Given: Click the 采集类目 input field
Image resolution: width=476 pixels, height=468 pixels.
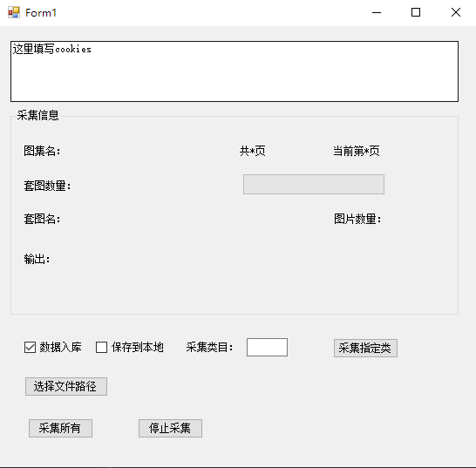Looking at the screenshot, I should pos(267,347).
